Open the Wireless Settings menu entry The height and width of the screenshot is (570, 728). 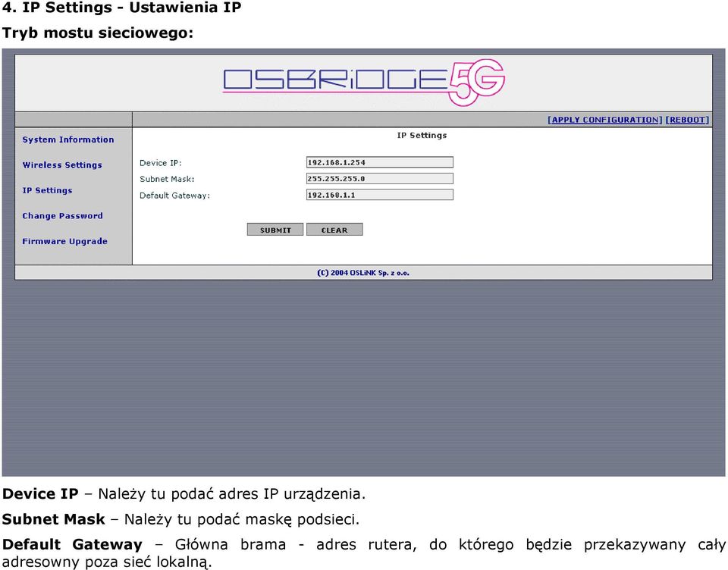(62, 165)
